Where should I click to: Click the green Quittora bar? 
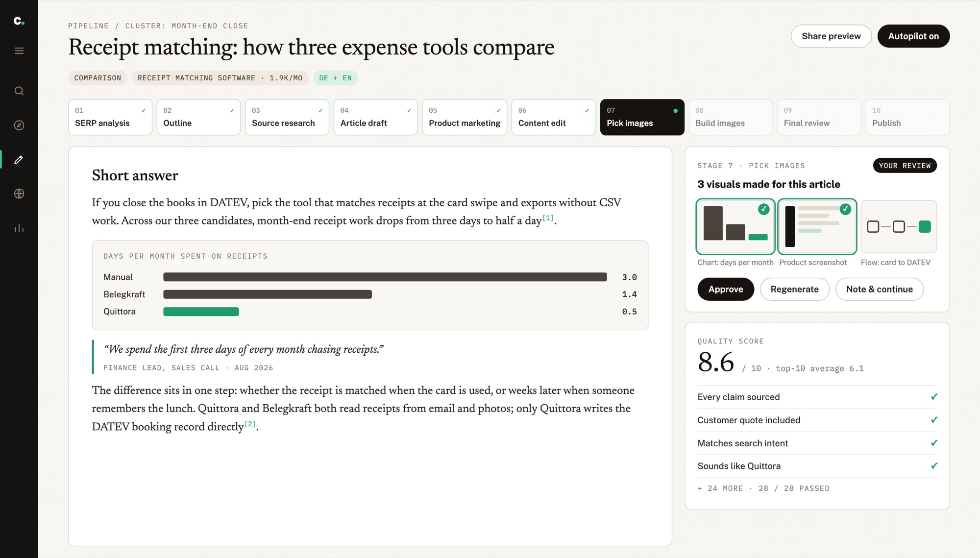pos(201,312)
